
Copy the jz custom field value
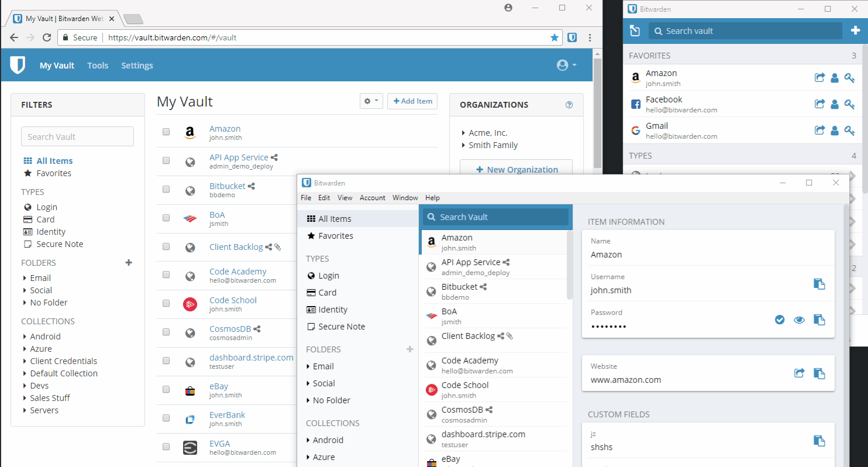coord(819,441)
